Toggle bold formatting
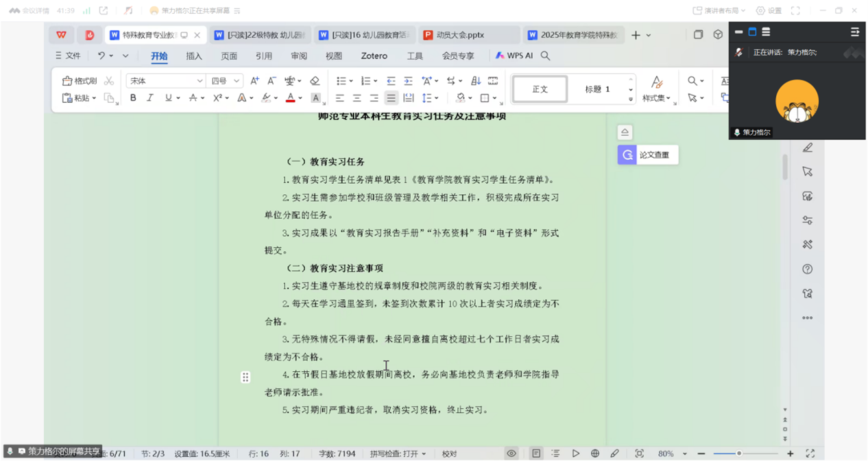The width and height of the screenshot is (868, 461). point(133,98)
